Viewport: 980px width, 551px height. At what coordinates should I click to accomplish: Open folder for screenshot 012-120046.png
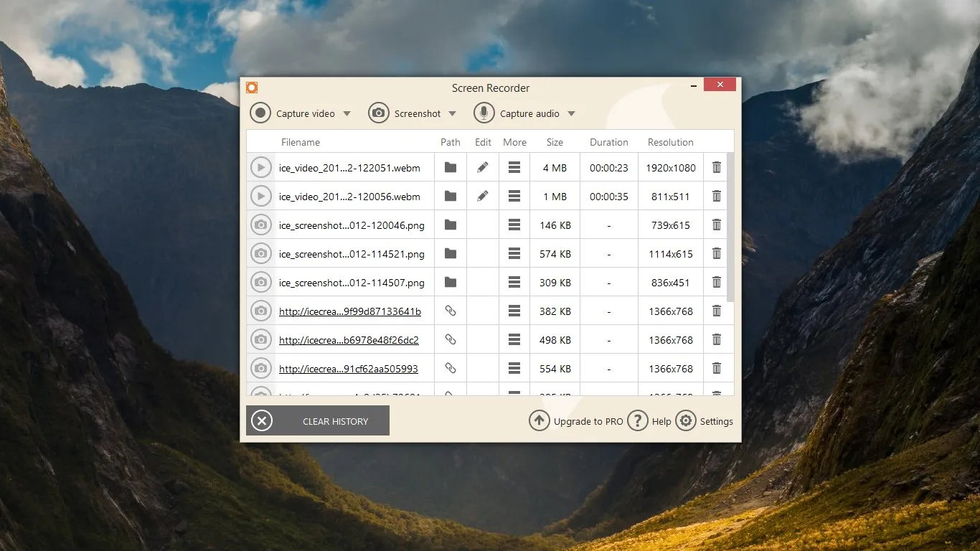point(451,225)
